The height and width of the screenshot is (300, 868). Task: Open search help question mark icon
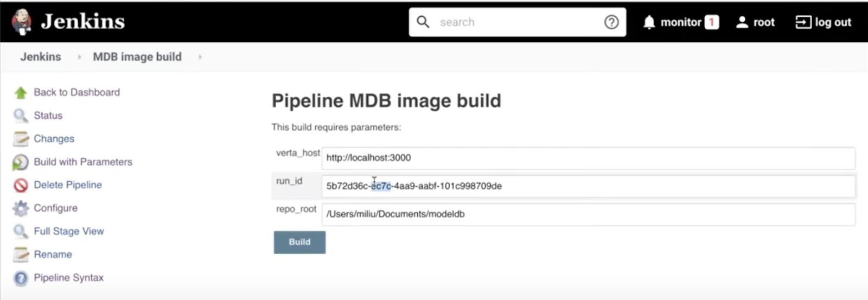pos(611,22)
